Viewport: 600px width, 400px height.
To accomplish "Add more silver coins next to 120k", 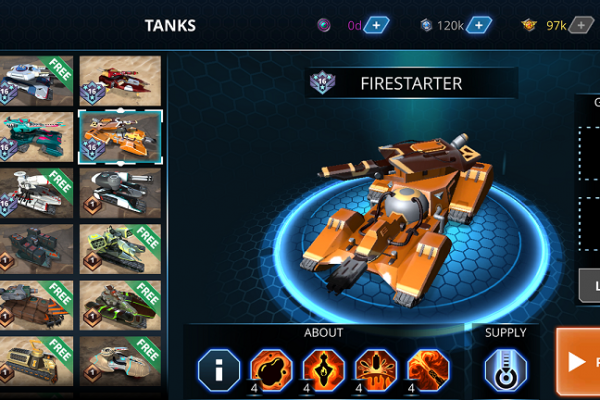I will [479, 25].
